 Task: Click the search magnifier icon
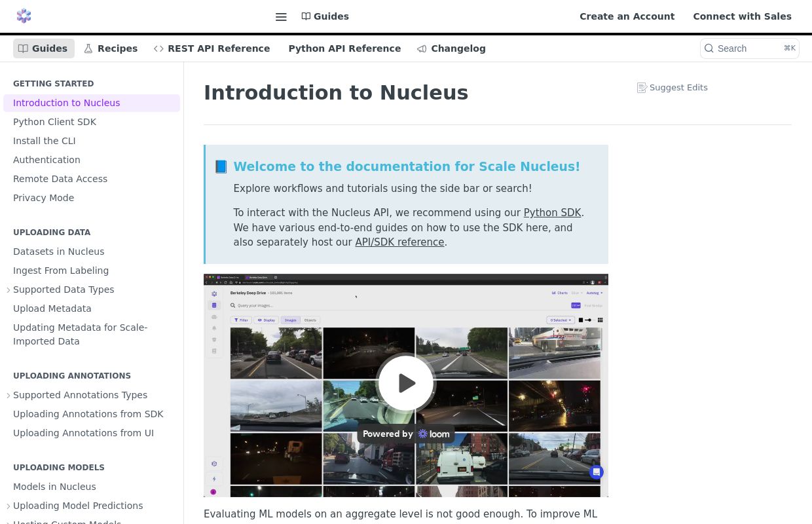coord(709,48)
